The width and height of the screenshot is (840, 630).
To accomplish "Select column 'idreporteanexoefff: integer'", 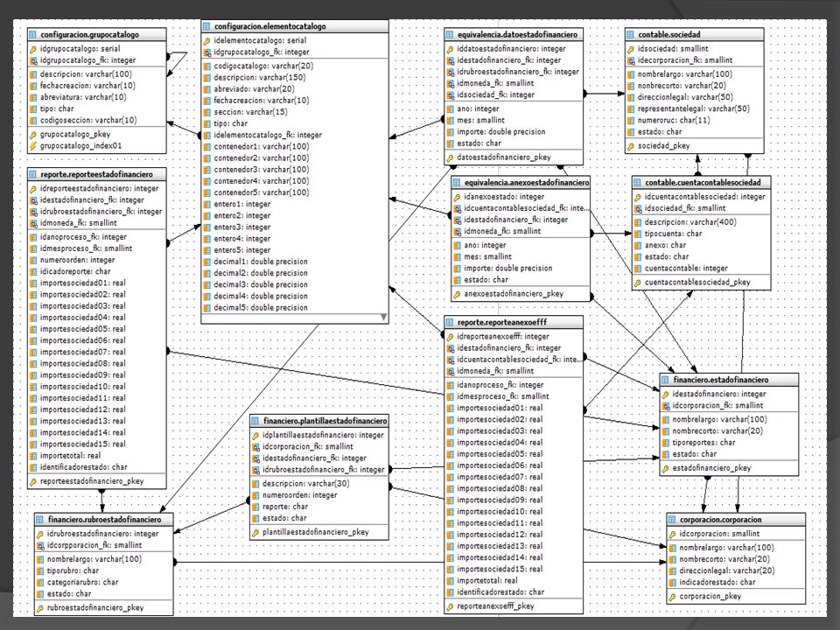I will (503, 337).
